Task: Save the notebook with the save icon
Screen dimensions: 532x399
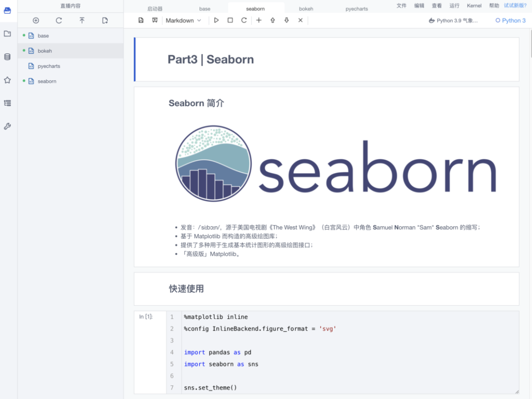Action: (141, 20)
